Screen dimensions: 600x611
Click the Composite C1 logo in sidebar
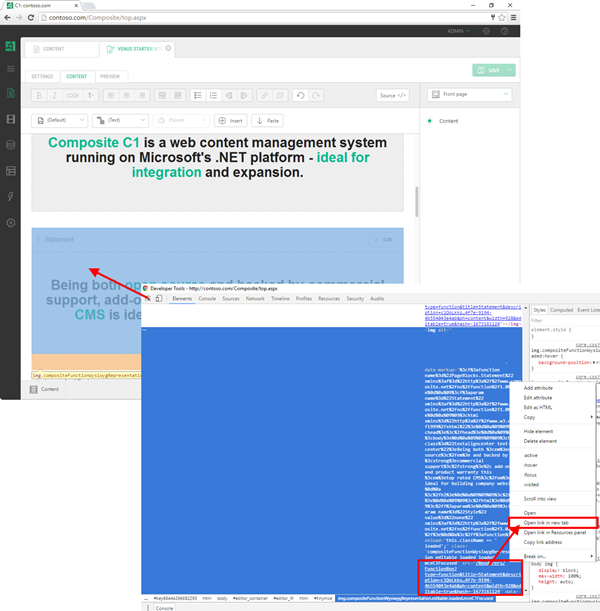tap(11, 46)
